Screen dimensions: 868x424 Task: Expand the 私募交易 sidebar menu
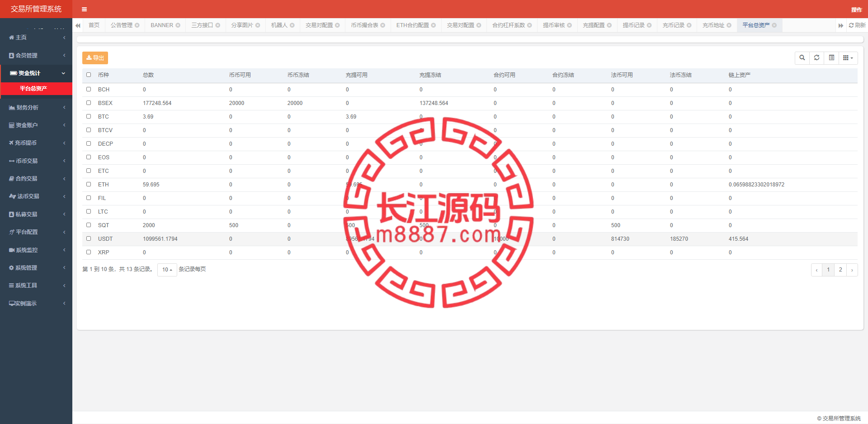[x=36, y=214]
